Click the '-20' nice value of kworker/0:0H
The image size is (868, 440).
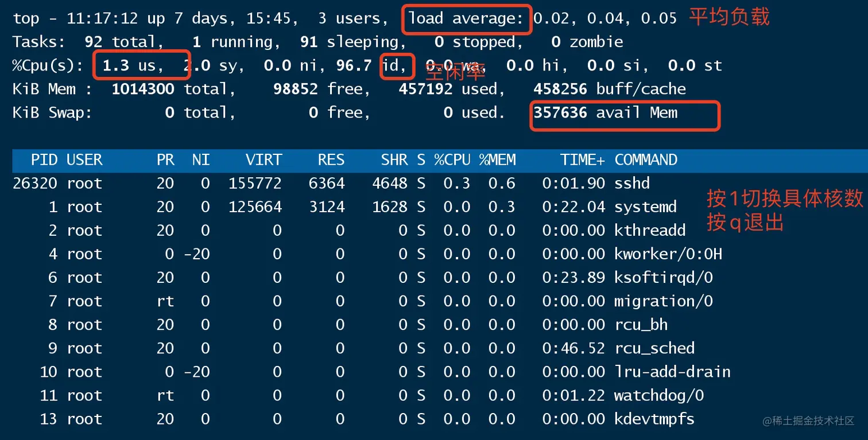tap(197, 254)
